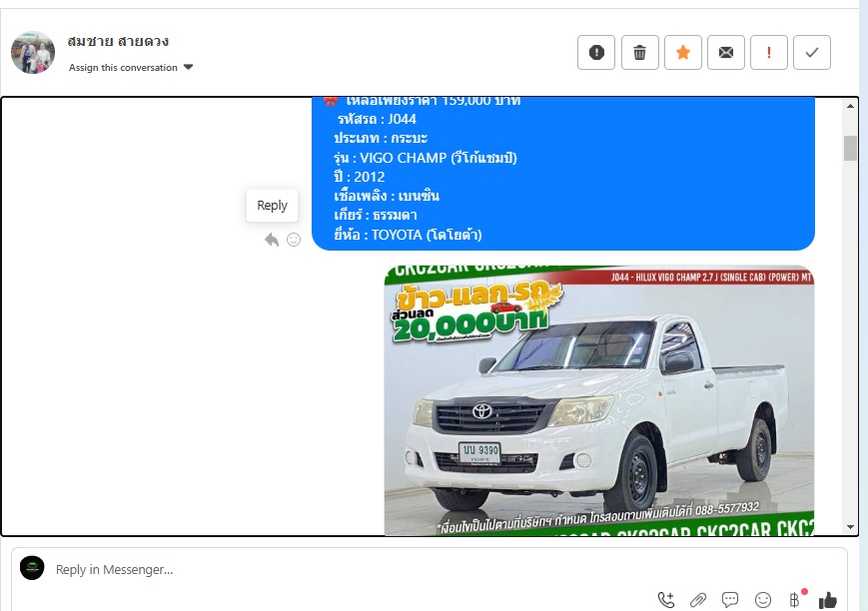Image resolution: width=868 pixels, height=611 pixels.
Task: Delete the conversation using trash icon
Action: [x=640, y=53]
